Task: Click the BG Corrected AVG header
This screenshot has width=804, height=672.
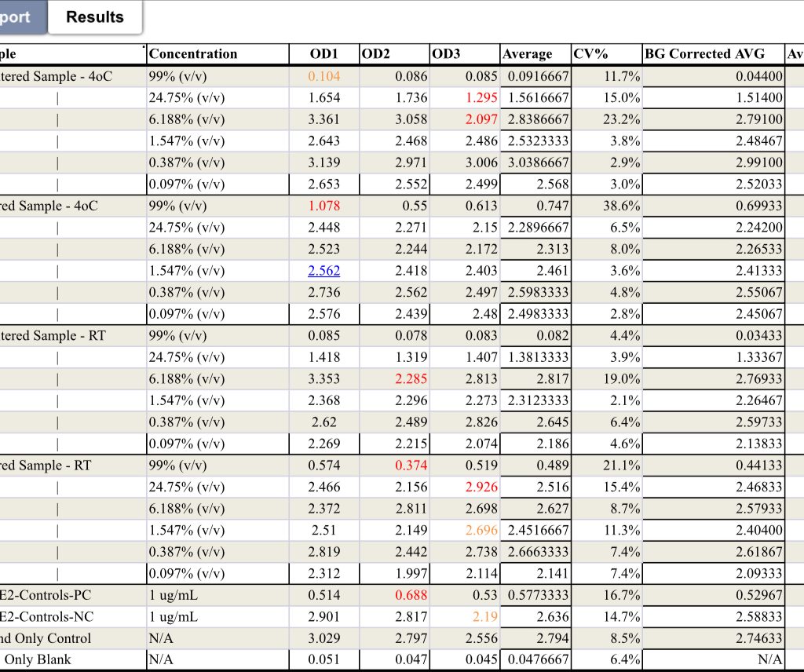Action: click(699, 54)
